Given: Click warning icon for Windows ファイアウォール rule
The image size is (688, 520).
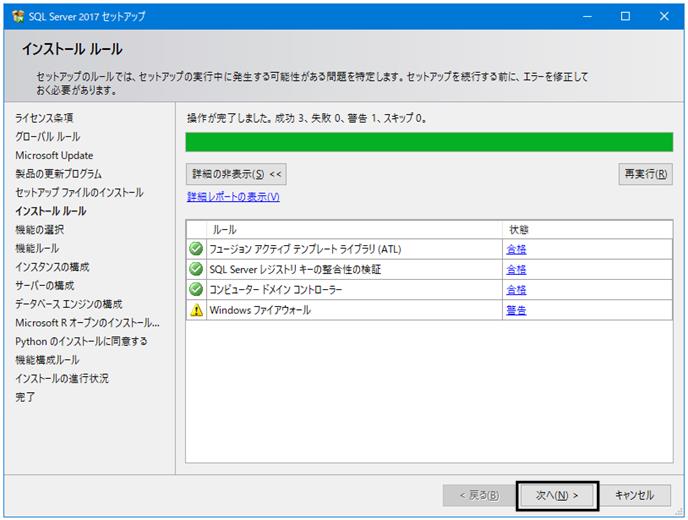Looking at the screenshot, I should pyautogui.click(x=196, y=310).
